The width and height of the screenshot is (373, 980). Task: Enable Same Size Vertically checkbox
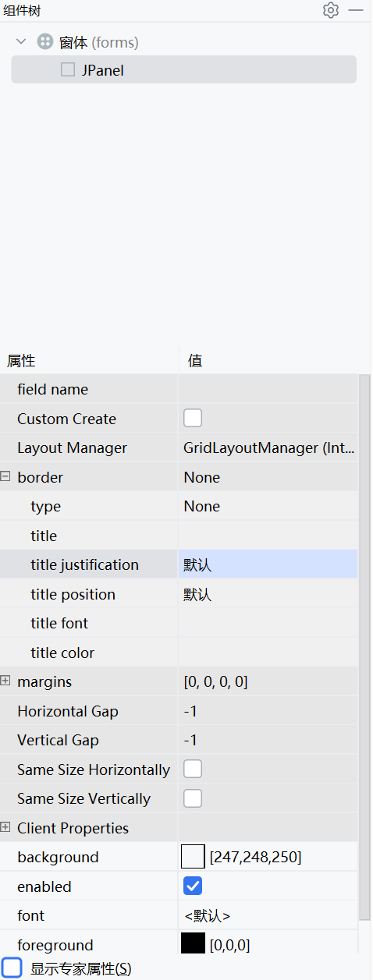point(193,798)
